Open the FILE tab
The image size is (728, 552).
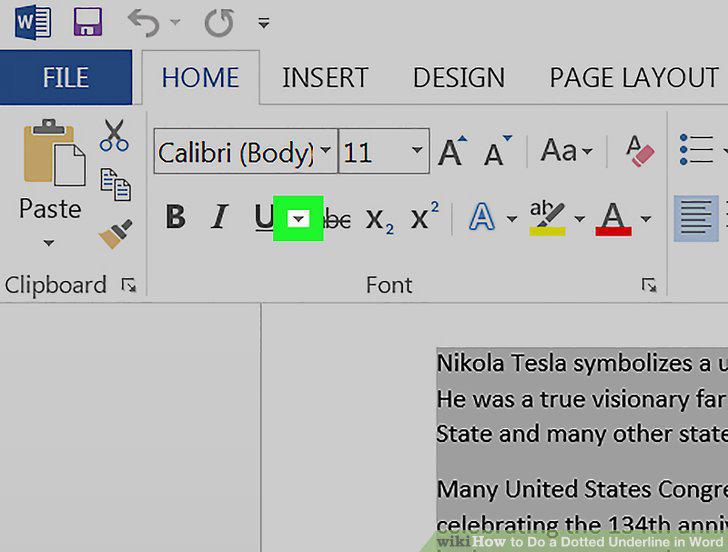point(66,78)
